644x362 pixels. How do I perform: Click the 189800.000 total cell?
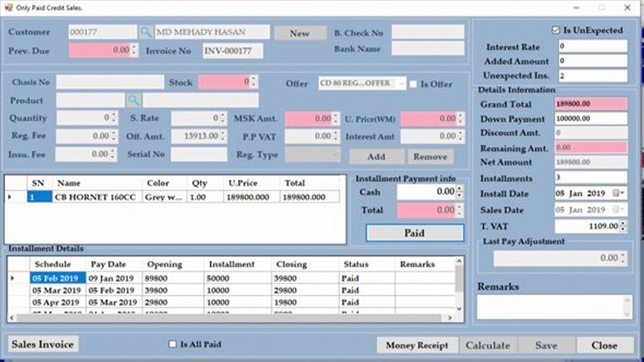pyautogui.click(x=309, y=197)
